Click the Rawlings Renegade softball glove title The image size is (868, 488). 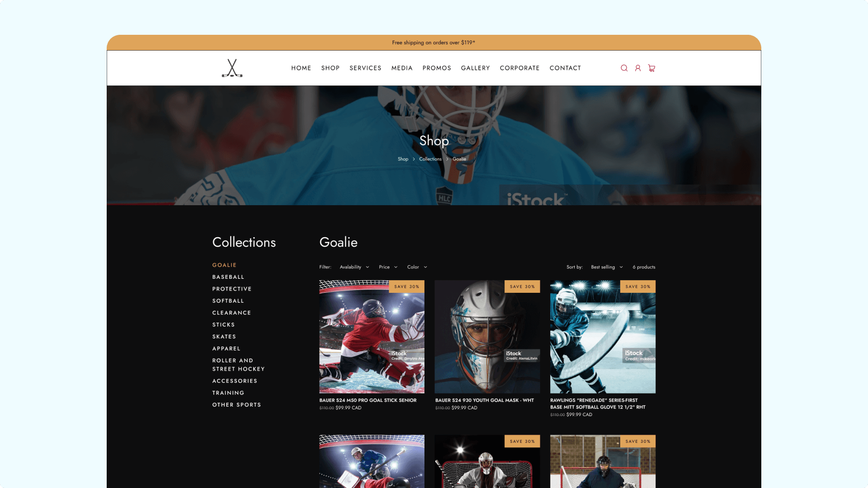(597, 404)
